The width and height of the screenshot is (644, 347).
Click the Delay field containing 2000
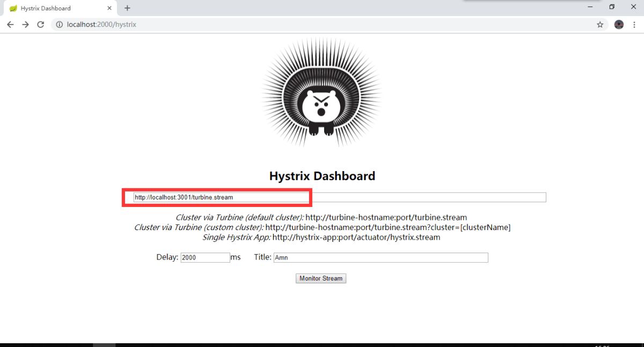[205, 257]
